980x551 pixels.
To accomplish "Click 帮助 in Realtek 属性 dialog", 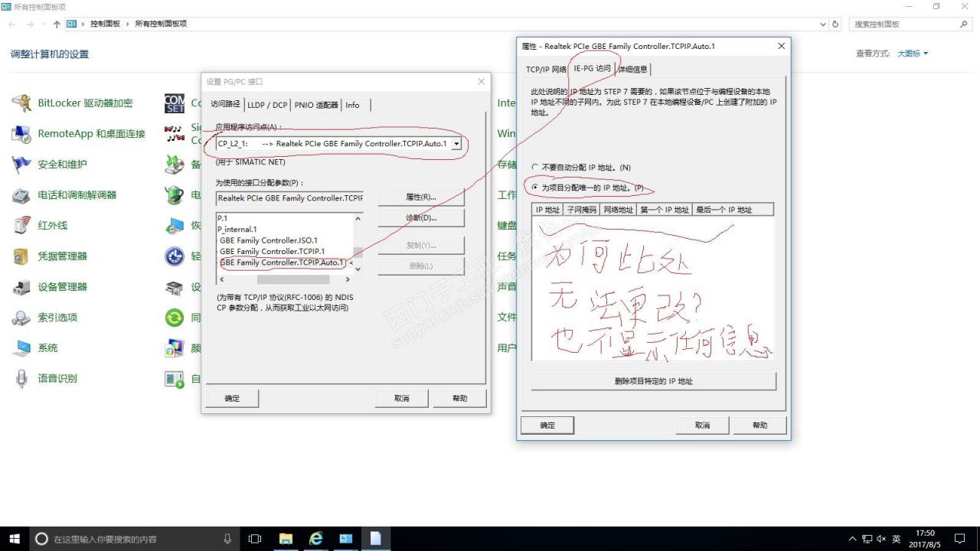I will click(x=759, y=425).
